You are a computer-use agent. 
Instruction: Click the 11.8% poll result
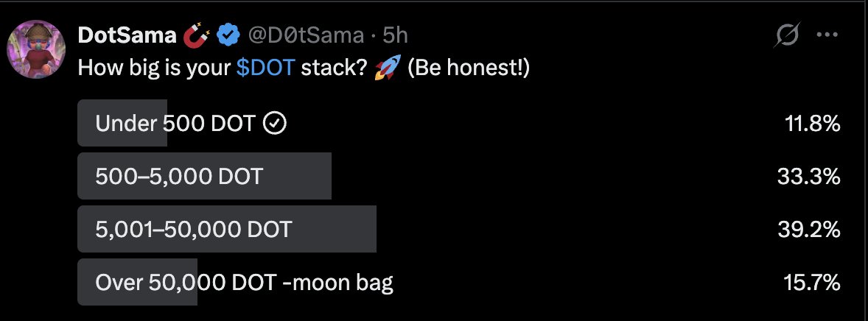(x=813, y=124)
